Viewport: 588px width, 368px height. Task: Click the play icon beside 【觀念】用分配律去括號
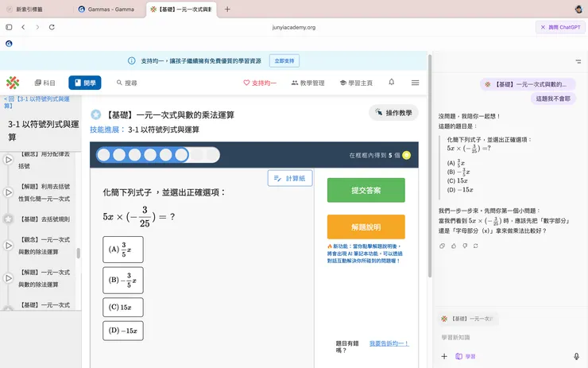pyautogui.click(x=8, y=160)
